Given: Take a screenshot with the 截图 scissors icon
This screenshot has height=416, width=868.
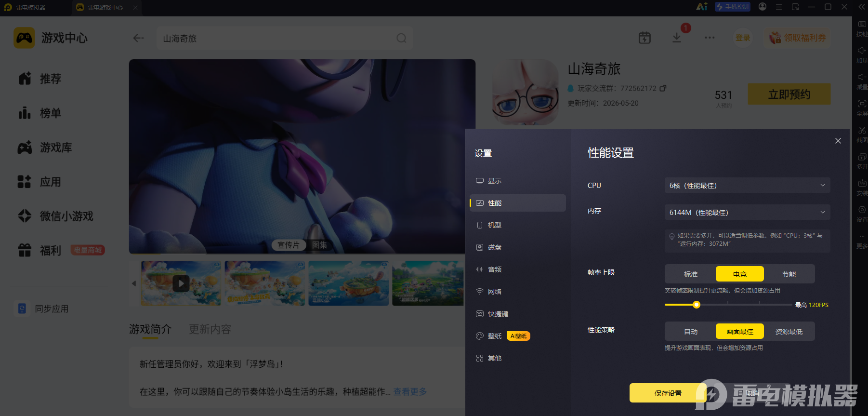Looking at the screenshot, I should pos(862,134).
